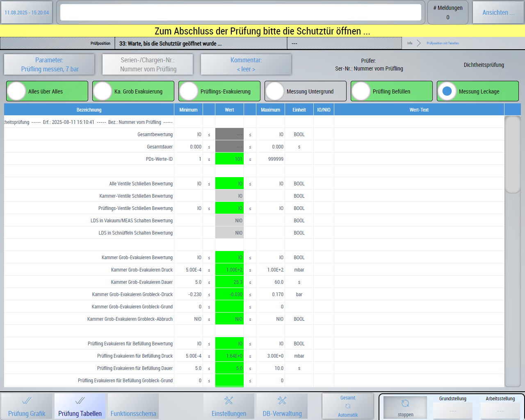This screenshot has height=420, width=525.
Task: Click the cycle icon in Gesamt Automatik
Action: 348,406
